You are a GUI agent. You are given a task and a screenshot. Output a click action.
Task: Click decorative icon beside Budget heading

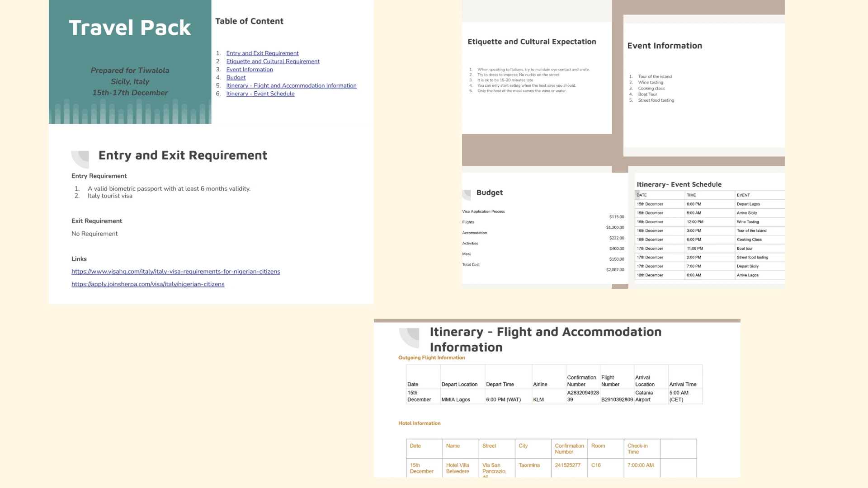point(467,195)
